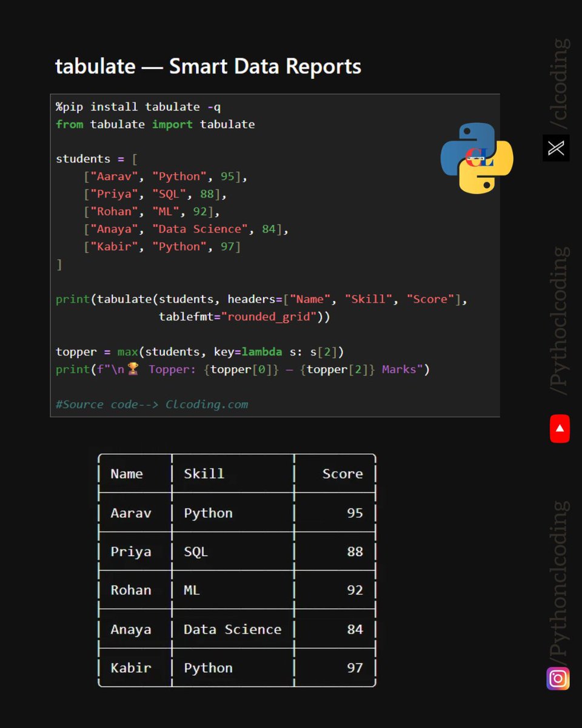Click the X (Twitter) logo icon
The image size is (582, 728).
coord(556,148)
